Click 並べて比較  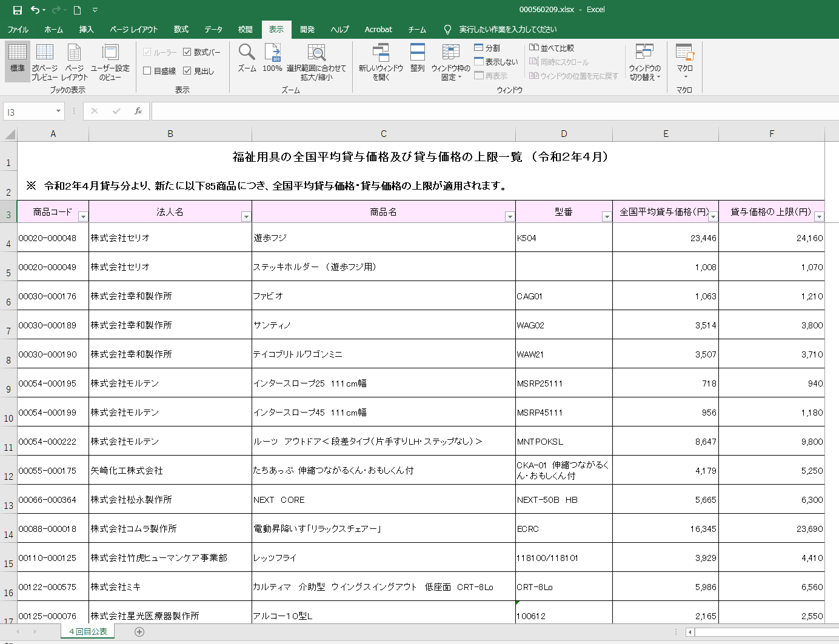[x=552, y=48]
